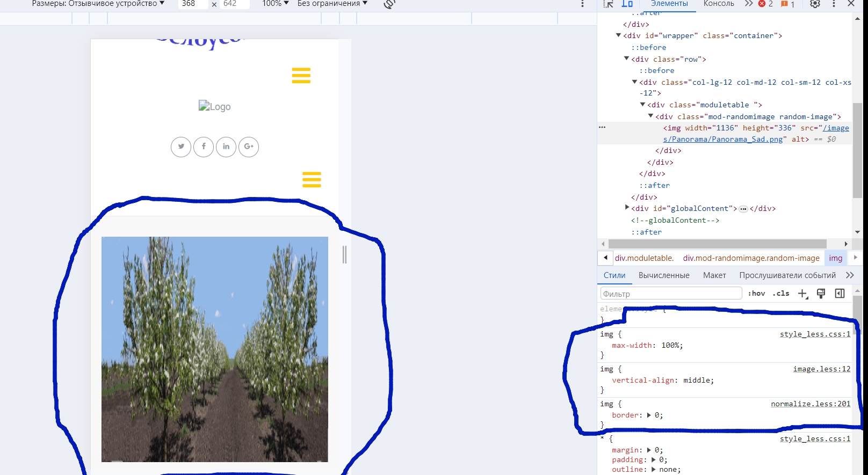The image size is (868, 475).
Task: Open the zoom 100% dropdown
Action: point(275,4)
